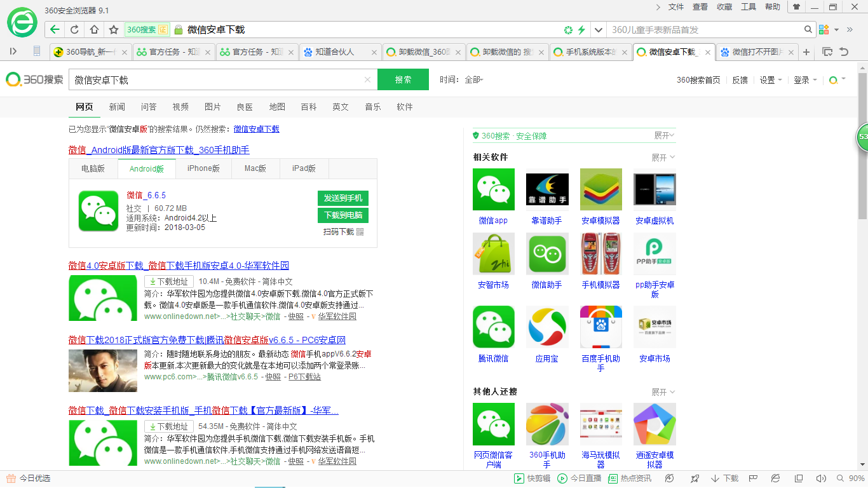
Task: Open 热点资讯 in the status bar
Action: point(630,478)
